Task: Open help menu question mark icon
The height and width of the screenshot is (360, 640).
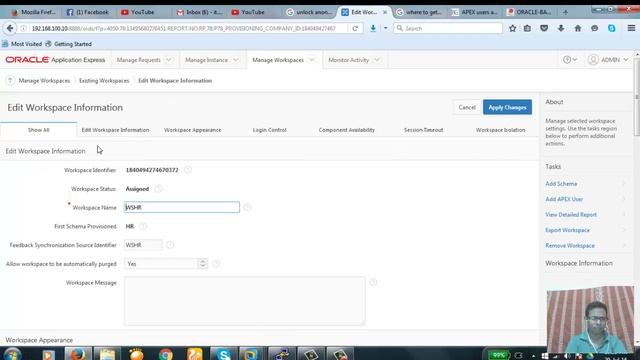Action: click(570, 60)
